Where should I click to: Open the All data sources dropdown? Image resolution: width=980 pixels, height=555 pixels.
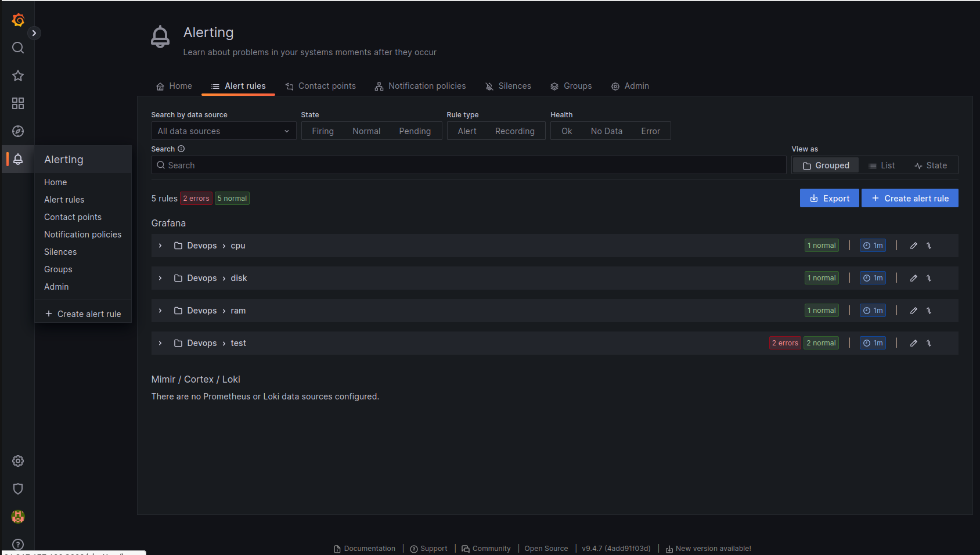pos(224,131)
